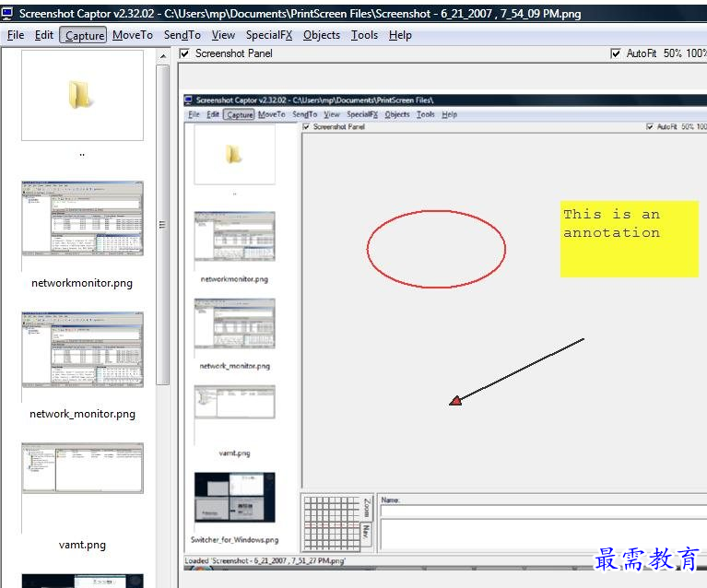Click the zoom grid preview in embedded screenshot
This screenshot has width=707, height=588.
[332, 523]
